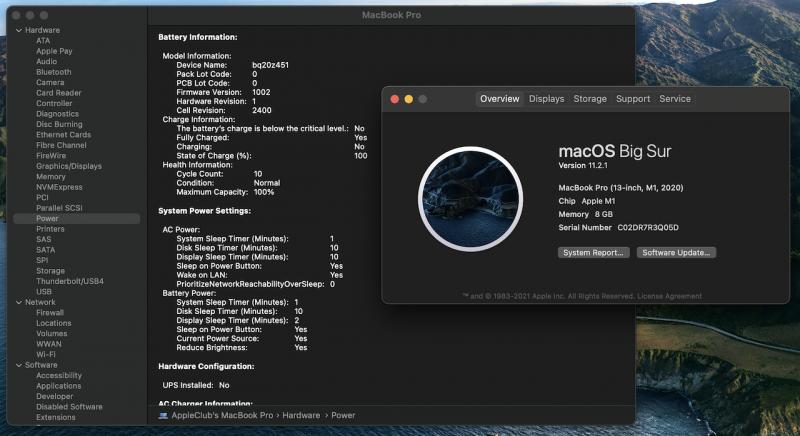
Task: Open the Support tab
Action: 633,99
